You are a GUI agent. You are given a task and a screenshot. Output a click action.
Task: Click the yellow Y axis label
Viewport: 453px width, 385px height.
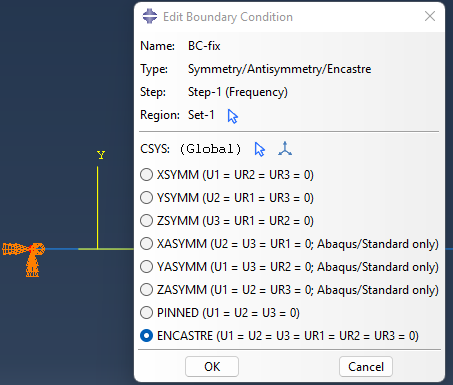[x=101, y=155]
